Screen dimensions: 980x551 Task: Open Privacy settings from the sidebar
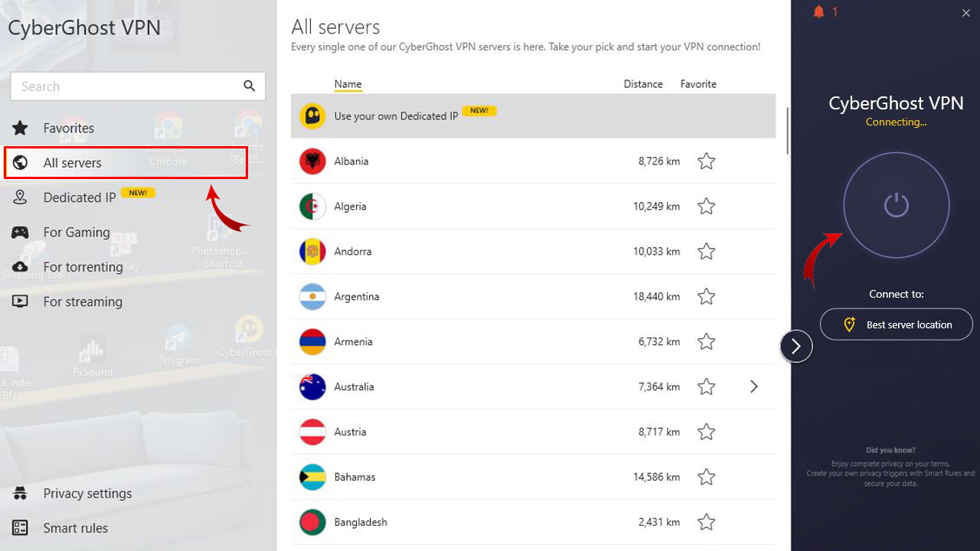(87, 493)
